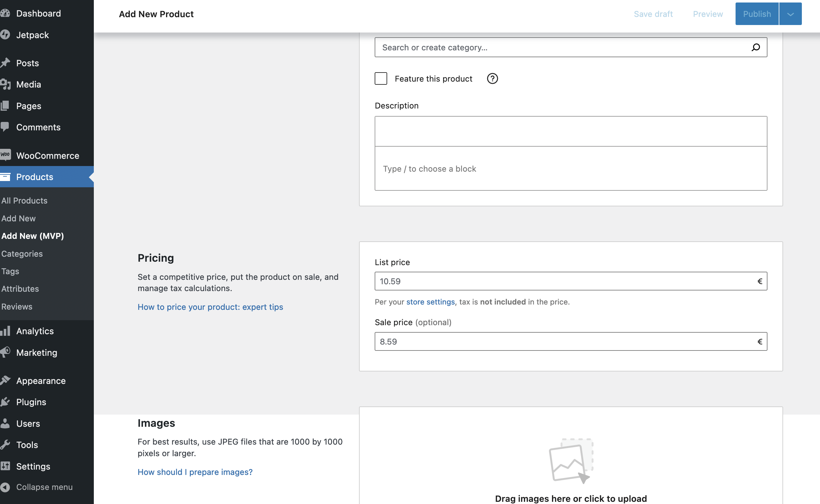Click the Plugins plug icon
The height and width of the screenshot is (504, 820).
[x=6, y=402]
